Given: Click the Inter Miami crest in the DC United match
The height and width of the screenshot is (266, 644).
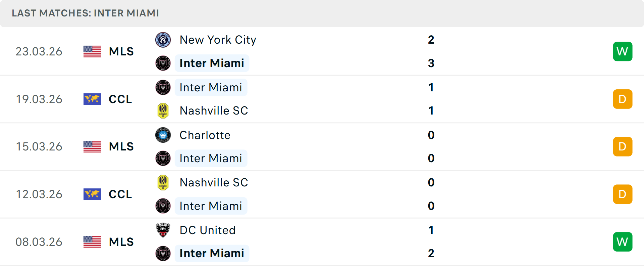Looking at the screenshot, I should pos(163,253).
